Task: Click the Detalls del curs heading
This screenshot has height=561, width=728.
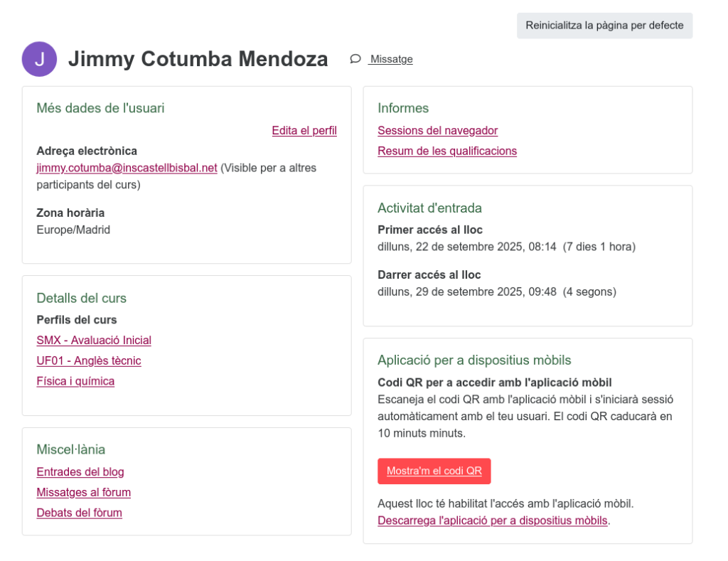Action: pyautogui.click(x=81, y=298)
